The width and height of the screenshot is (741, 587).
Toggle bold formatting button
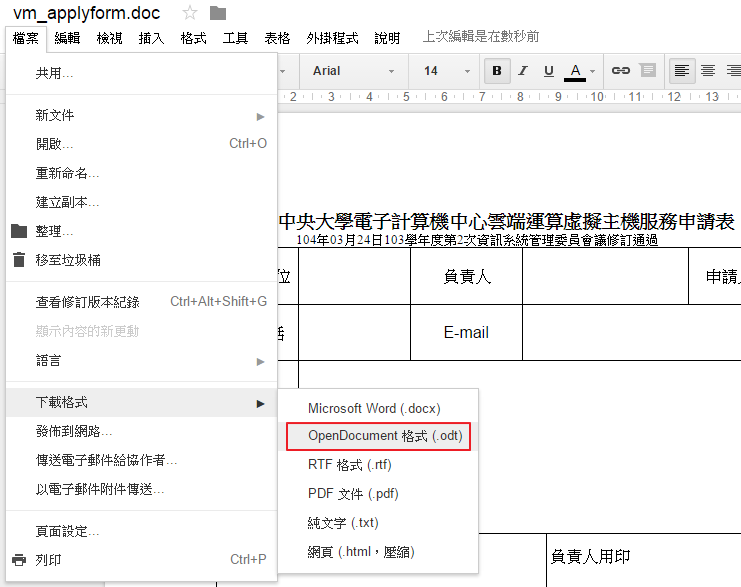pyautogui.click(x=496, y=71)
